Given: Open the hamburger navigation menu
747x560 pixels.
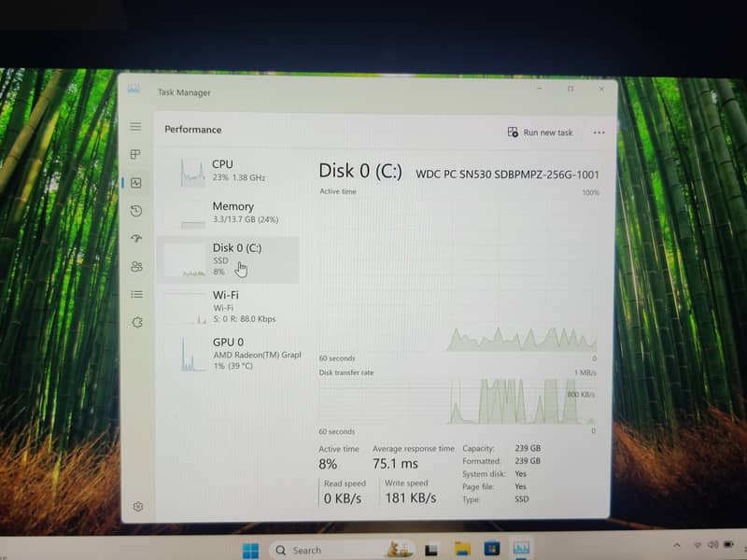Looking at the screenshot, I should 135,127.
